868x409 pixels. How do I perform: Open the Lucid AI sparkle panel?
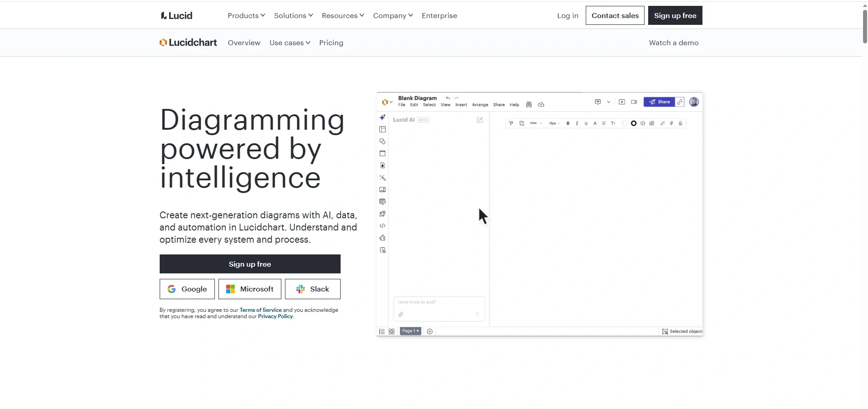[383, 118]
